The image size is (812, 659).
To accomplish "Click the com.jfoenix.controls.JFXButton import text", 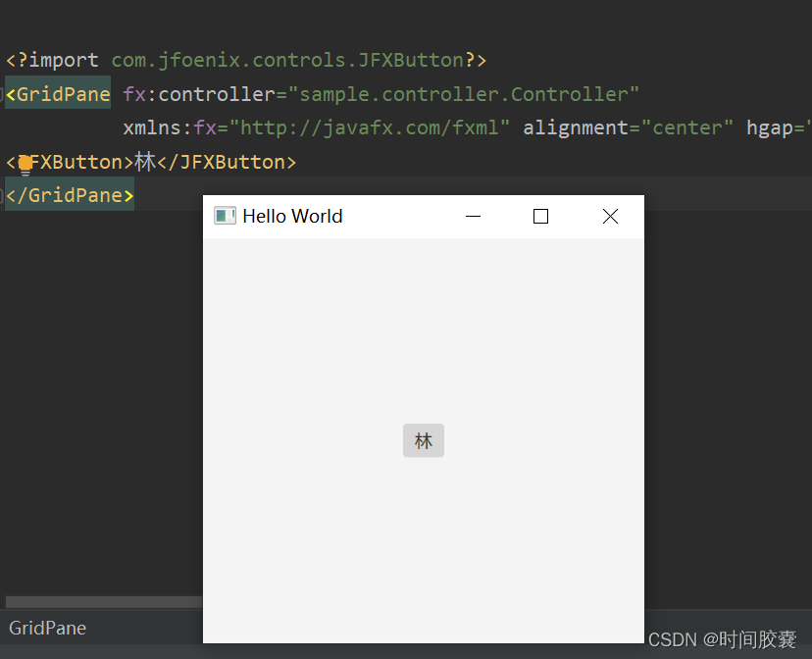I will point(287,60).
